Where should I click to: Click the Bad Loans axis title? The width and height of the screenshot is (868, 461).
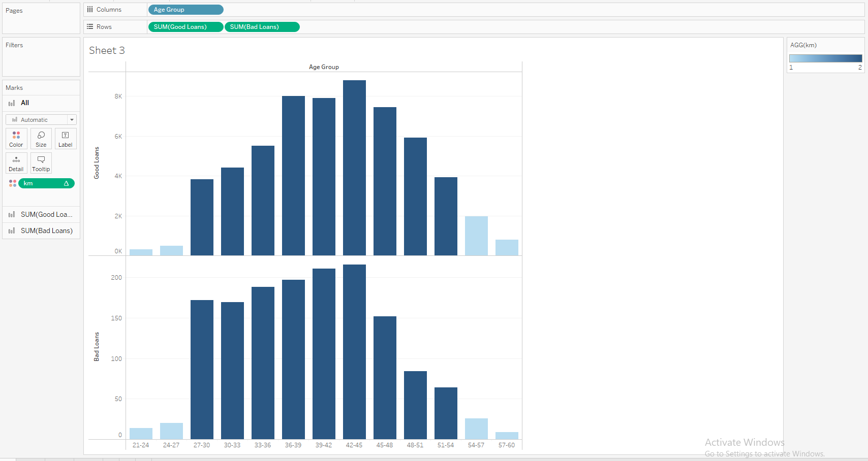tap(97, 347)
